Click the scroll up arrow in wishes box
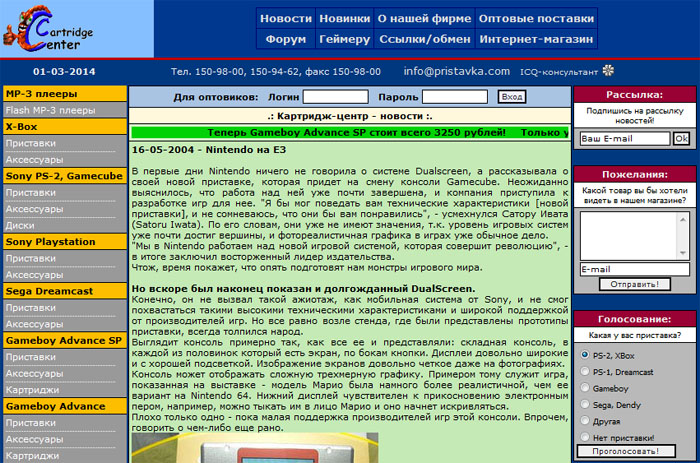This screenshot has height=463, width=700. [683, 219]
